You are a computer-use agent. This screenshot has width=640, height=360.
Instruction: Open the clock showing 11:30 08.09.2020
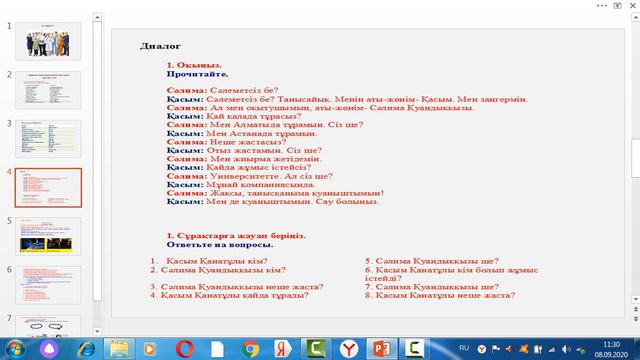(611, 349)
